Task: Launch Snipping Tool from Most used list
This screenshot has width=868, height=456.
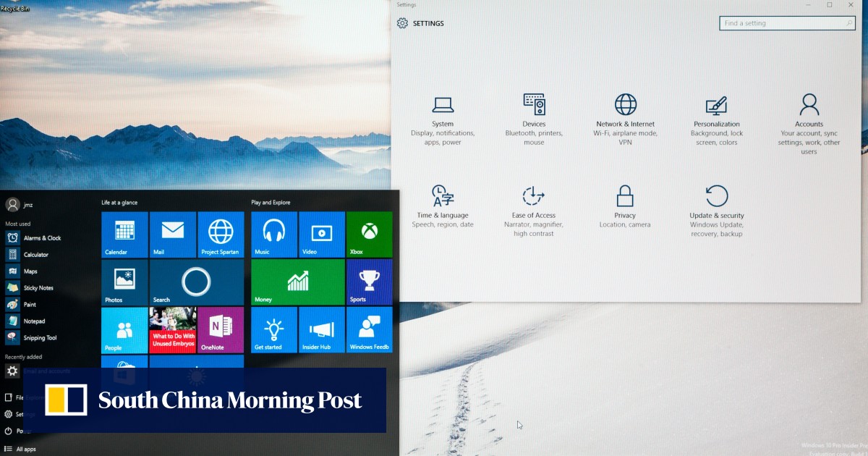Action: 40,338
